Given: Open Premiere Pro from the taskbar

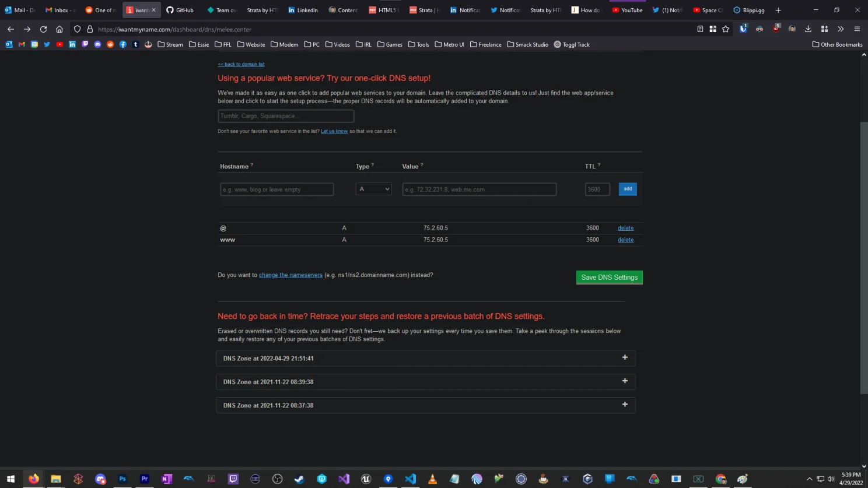Looking at the screenshot, I should coord(144,479).
